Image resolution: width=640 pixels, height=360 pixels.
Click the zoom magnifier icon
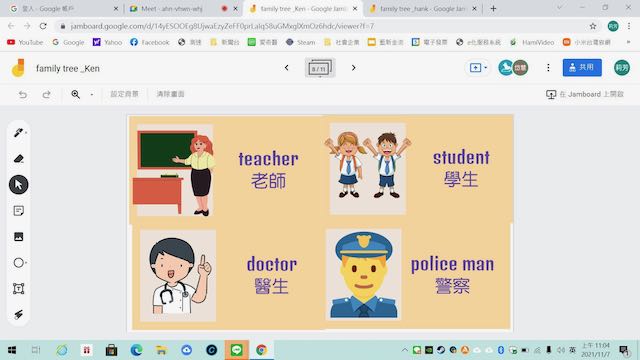[76, 94]
